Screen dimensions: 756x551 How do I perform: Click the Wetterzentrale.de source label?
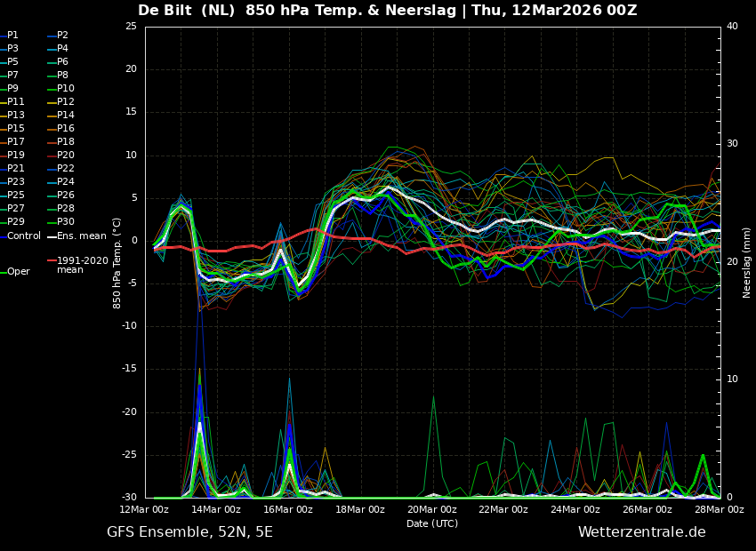click(641, 532)
